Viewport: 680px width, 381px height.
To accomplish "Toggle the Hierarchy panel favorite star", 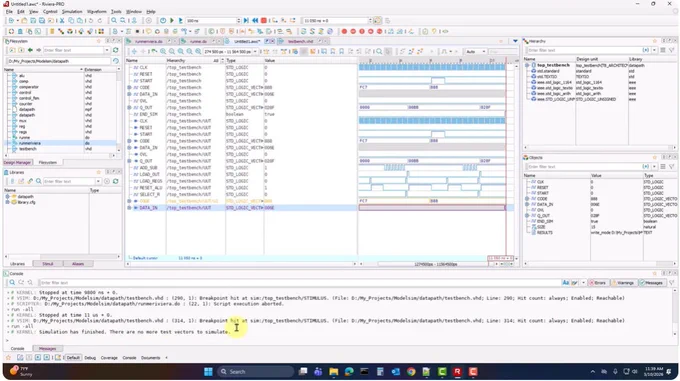I will pos(655,41).
